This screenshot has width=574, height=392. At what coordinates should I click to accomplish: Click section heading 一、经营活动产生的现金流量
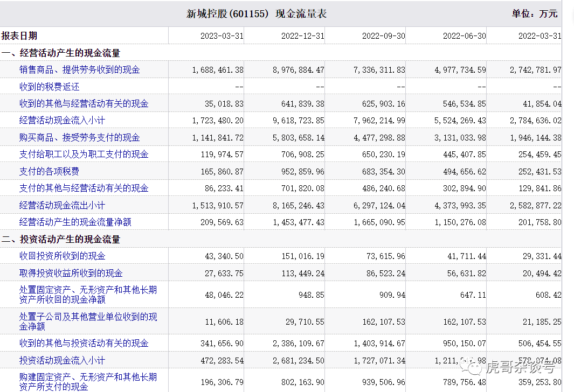click(x=61, y=53)
